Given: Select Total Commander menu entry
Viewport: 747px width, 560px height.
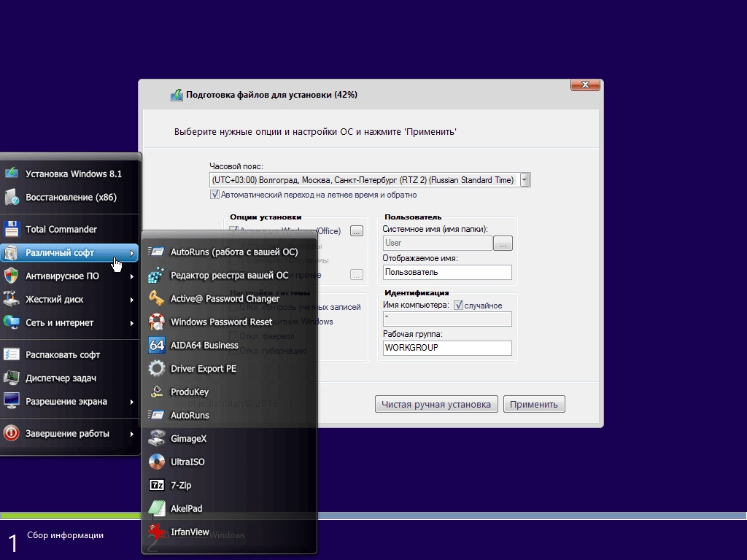Looking at the screenshot, I should (70, 229).
